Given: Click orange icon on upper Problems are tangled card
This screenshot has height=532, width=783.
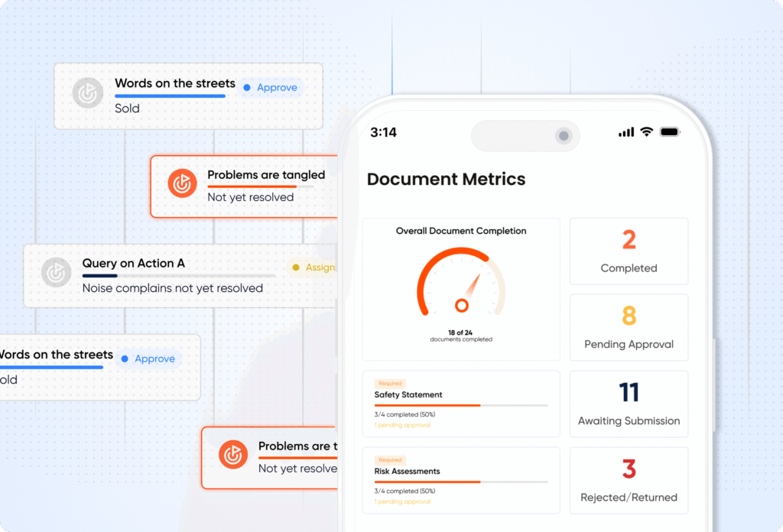Looking at the screenshot, I should 183,183.
